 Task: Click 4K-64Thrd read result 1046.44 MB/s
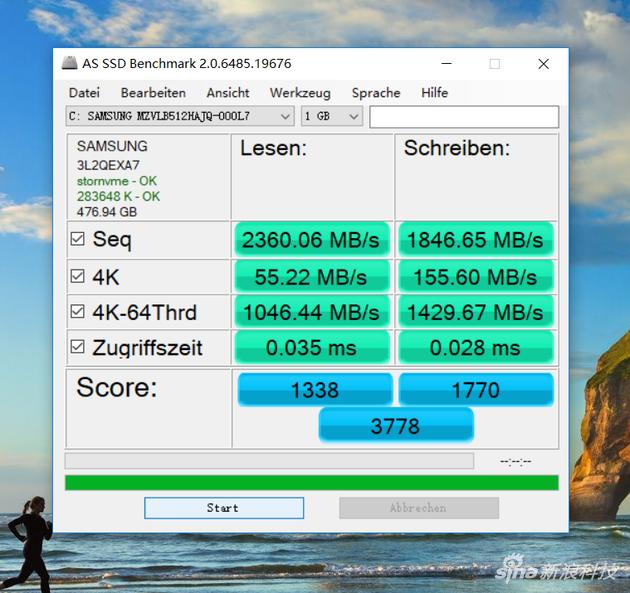click(312, 312)
